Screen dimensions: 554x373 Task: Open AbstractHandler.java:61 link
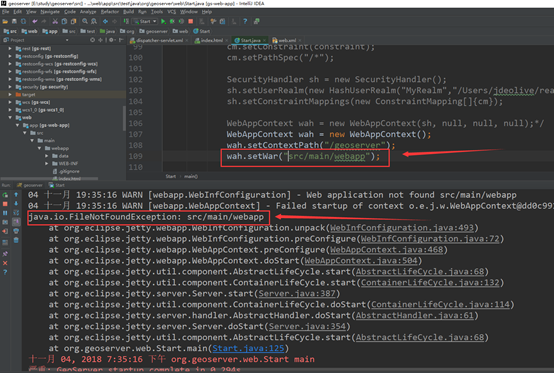(414, 315)
